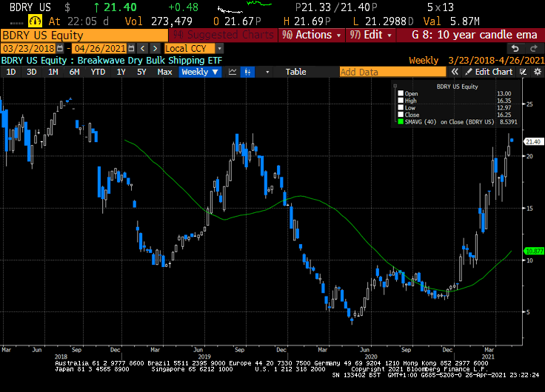Open the start date calendar picker
The image size is (545, 392).
pos(60,48)
